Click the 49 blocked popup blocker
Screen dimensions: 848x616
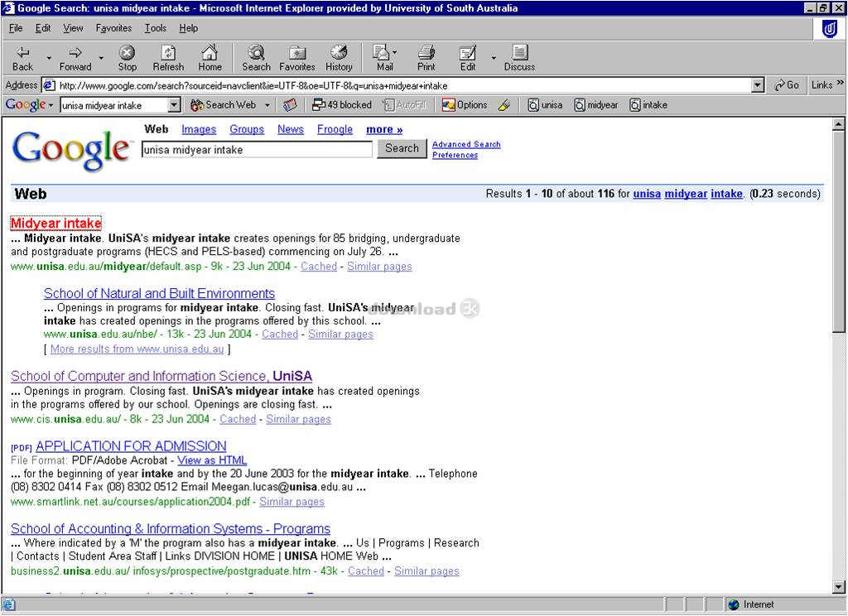(342, 105)
